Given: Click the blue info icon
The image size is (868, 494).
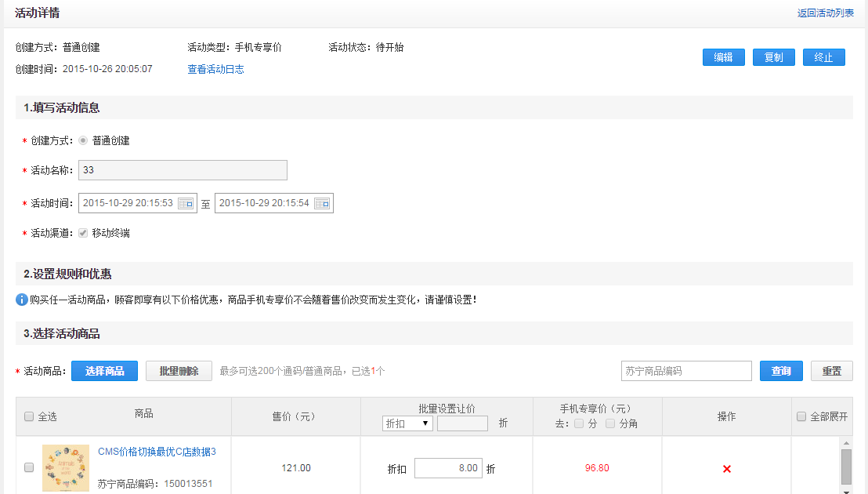Looking at the screenshot, I should pyautogui.click(x=22, y=300).
